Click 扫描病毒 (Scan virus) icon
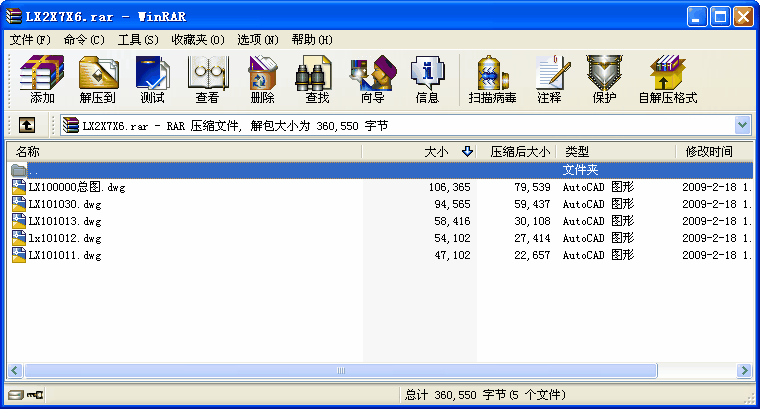 coord(492,79)
